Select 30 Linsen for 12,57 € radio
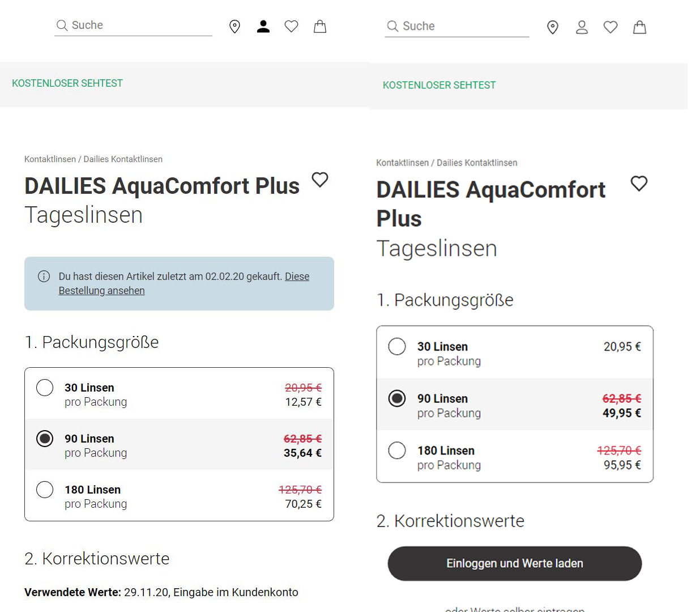 coord(45,388)
